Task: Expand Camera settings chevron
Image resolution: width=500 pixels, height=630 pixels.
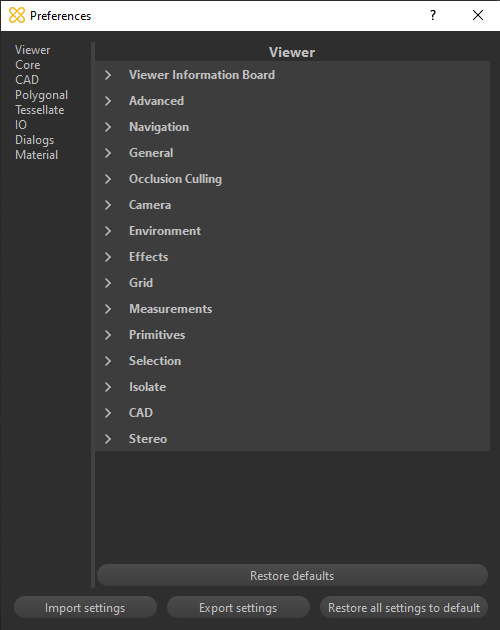Action: pos(108,205)
